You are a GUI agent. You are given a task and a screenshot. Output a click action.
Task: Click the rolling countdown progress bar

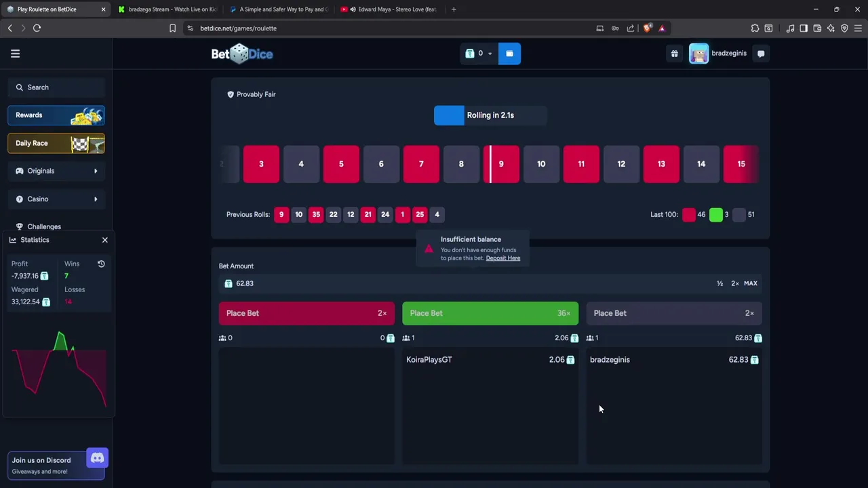pos(490,115)
